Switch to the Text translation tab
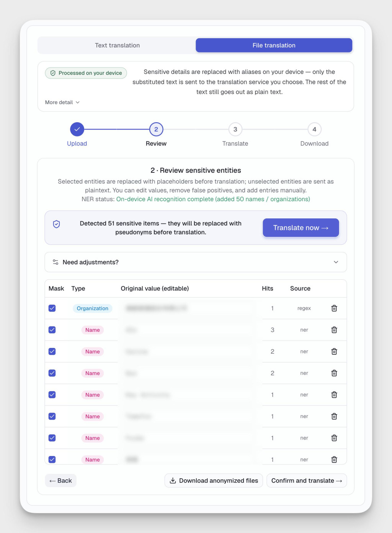This screenshot has width=392, height=533. [117, 45]
